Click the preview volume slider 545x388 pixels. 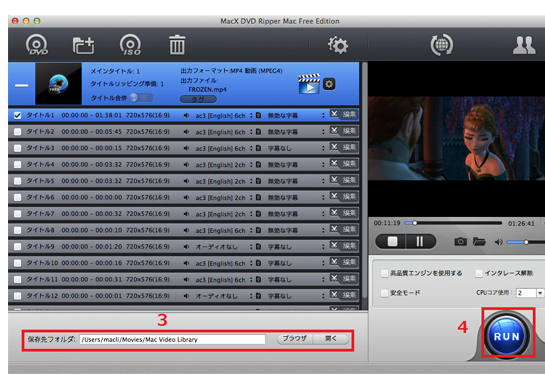tap(525, 242)
